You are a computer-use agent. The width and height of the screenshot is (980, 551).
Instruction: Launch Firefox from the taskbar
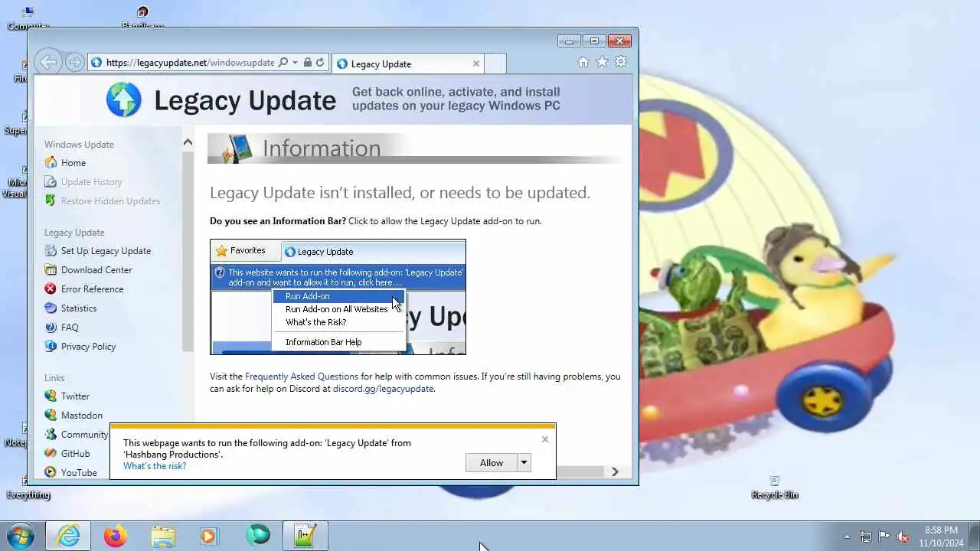pyautogui.click(x=116, y=536)
